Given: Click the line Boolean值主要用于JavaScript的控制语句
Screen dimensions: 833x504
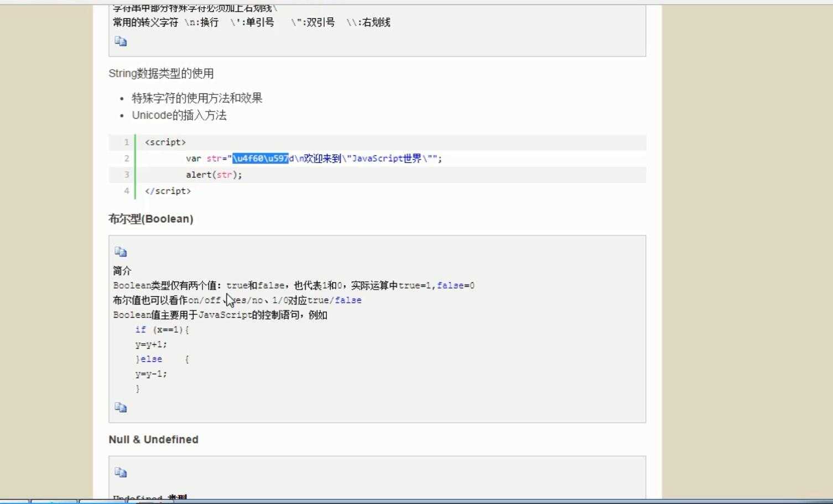Looking at the screenshot, I should 220,315.
